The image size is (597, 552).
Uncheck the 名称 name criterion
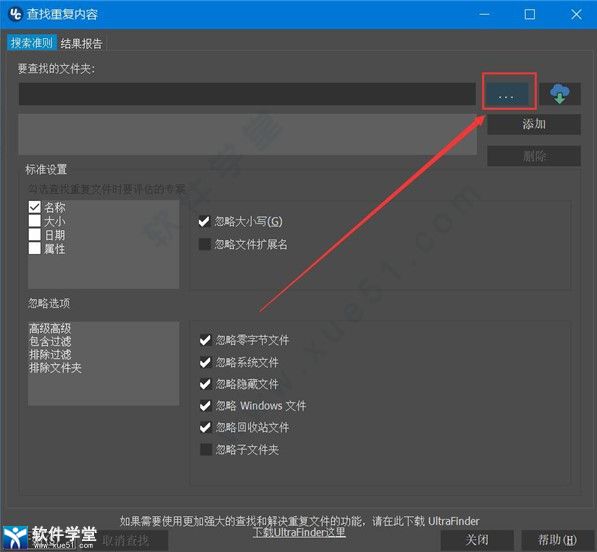(x=35, y=207)
